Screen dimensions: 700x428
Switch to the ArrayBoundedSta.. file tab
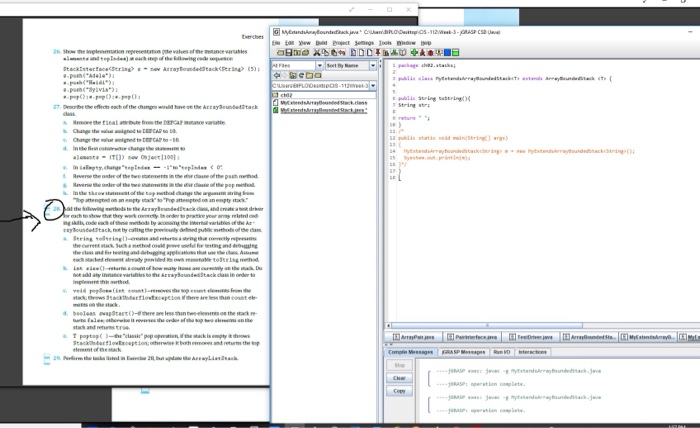pos(589,337)
